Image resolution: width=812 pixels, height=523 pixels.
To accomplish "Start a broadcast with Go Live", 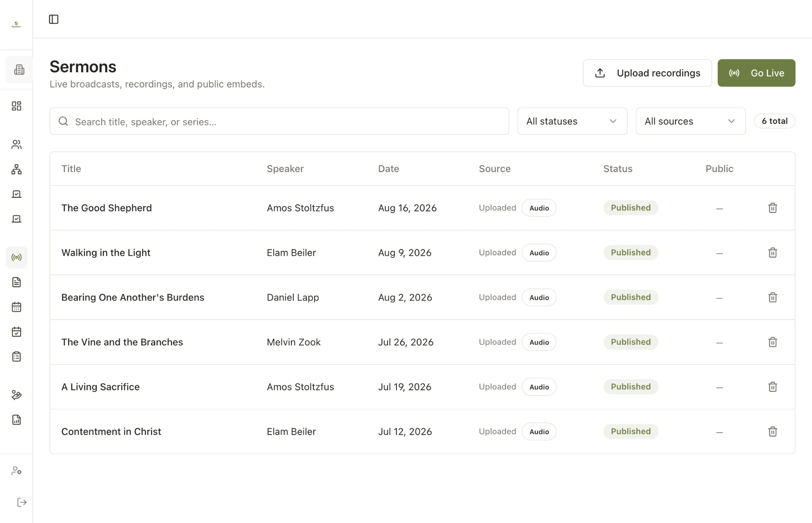I will 756,73.
